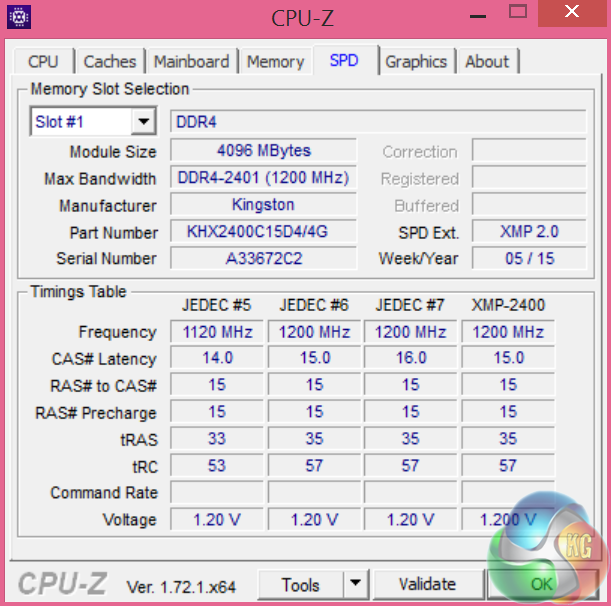Viewport: 611px width, 606px height.
Task: Click the Ver. 1.72.1.x64 version text
Action: [181, 587]
